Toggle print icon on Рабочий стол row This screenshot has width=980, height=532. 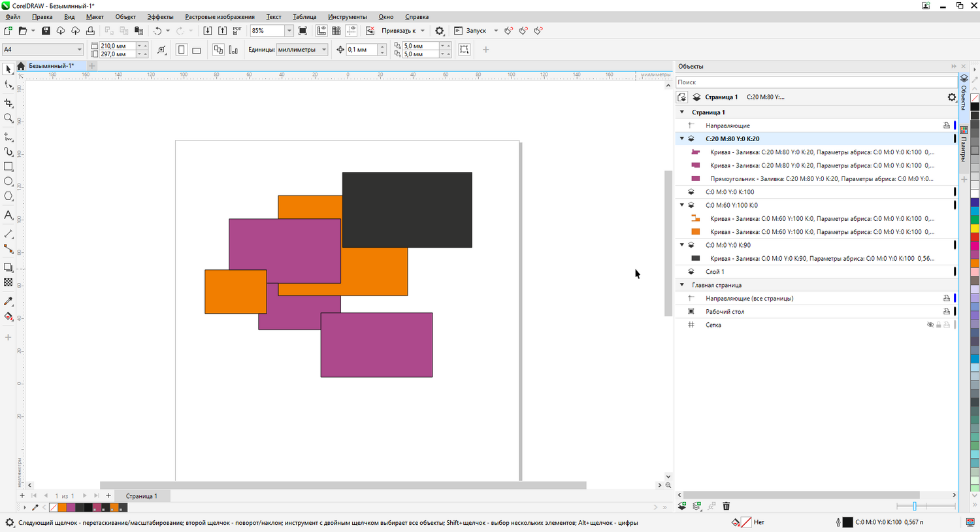tap(946, 312)
